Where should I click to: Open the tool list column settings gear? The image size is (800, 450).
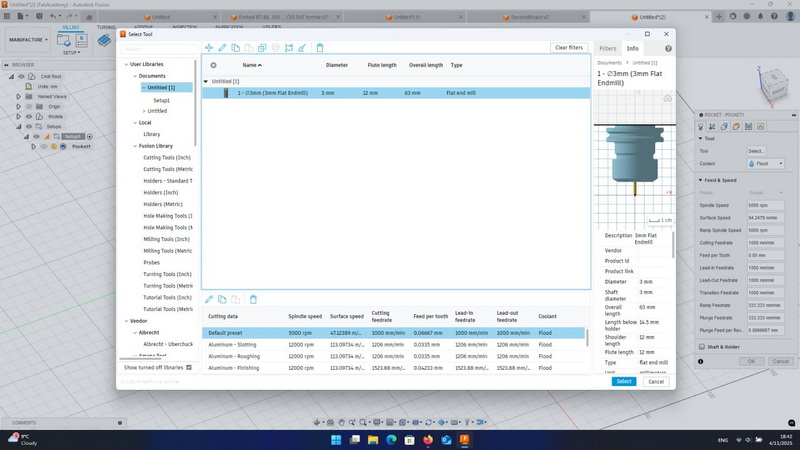213,65
